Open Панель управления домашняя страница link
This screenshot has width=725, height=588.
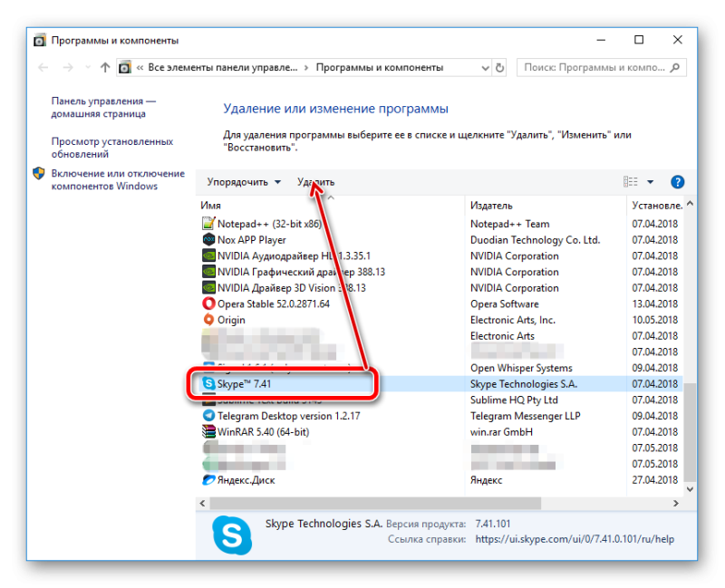103,107
